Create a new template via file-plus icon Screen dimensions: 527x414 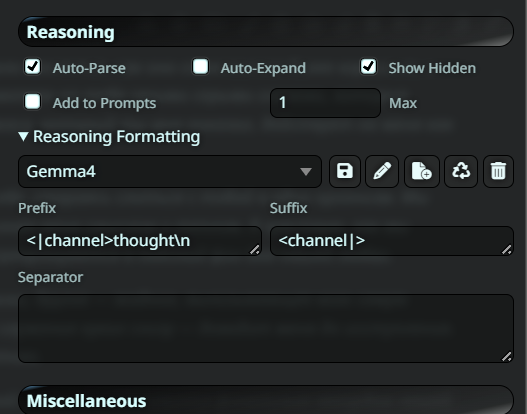[422, 171]
